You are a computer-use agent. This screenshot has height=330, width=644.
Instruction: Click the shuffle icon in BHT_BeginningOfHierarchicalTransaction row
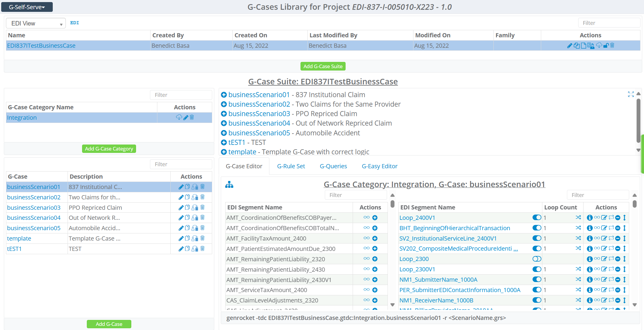[578, 228]
